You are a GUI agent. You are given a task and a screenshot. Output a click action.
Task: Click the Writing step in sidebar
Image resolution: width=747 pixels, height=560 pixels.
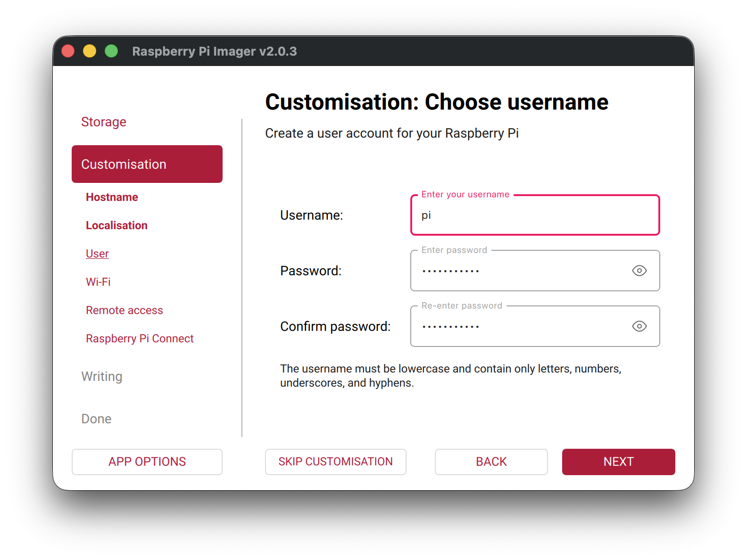tap(102, 376)
